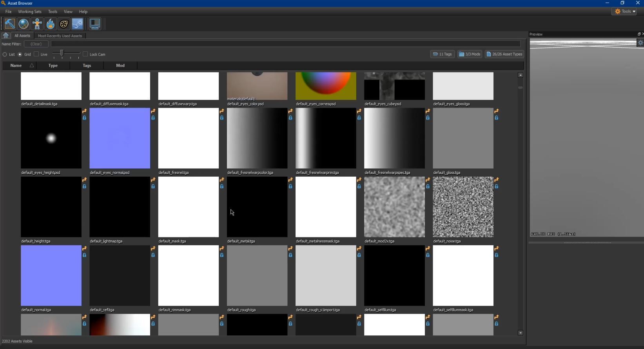Switch to List view radio button
Image resolution: width=644 pixels, height=349 pixels.
coord(5,54)
